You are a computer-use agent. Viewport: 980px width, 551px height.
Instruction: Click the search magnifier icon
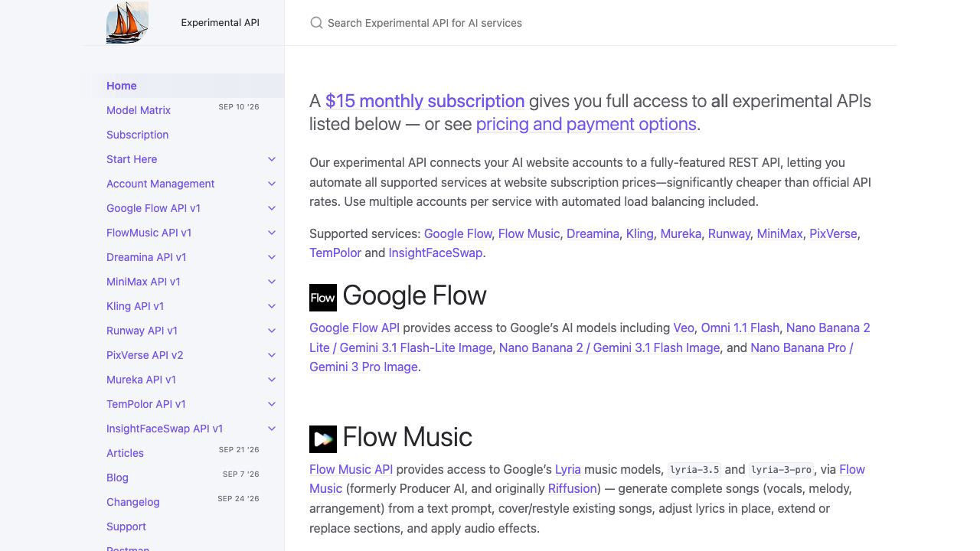click(316, 23)
